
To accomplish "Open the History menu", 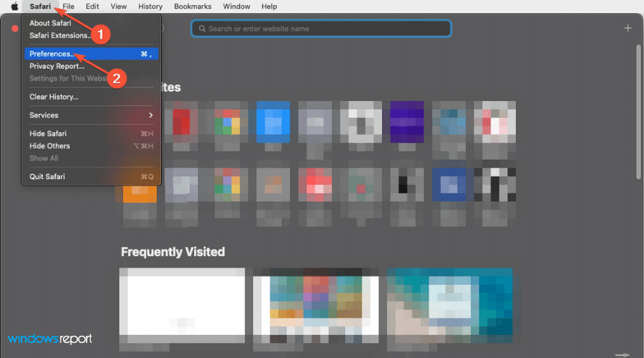I will [x=150, y=6].
